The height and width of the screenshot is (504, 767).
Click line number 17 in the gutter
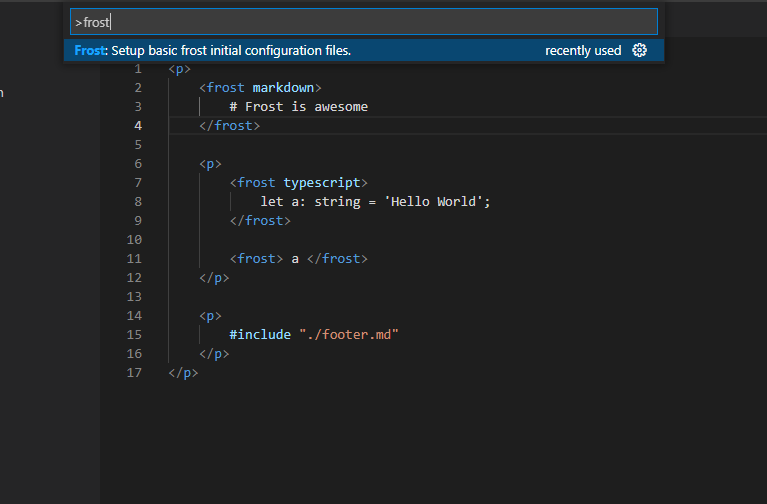[x=134, y=373]
